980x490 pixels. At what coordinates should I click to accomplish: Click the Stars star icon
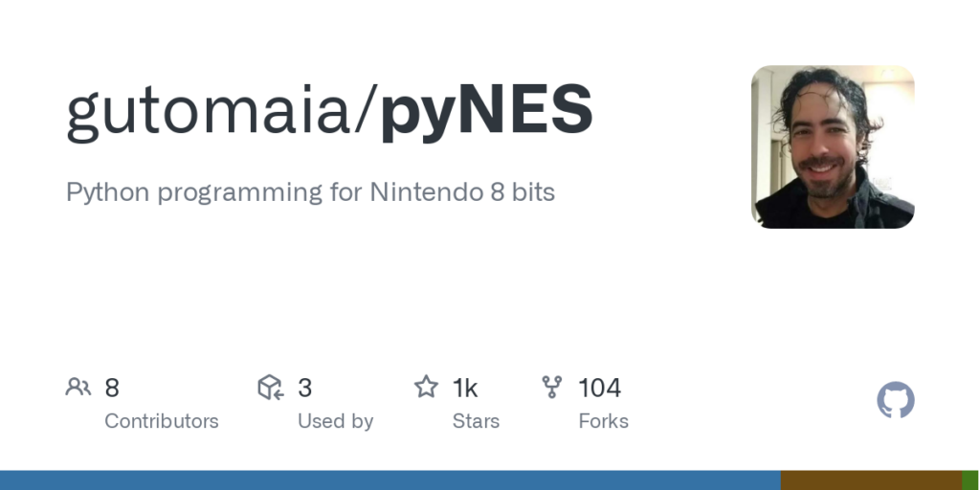click(x=426, y=388)
